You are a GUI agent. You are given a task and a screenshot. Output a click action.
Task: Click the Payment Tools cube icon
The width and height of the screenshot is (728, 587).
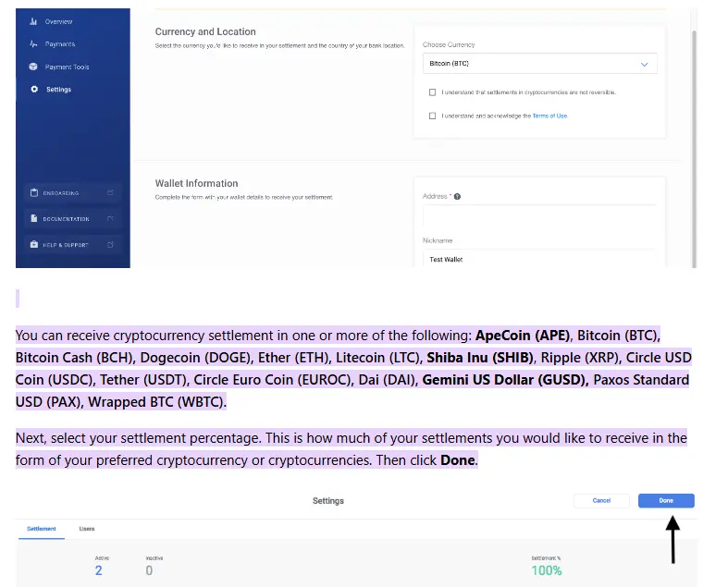(33, 67)
